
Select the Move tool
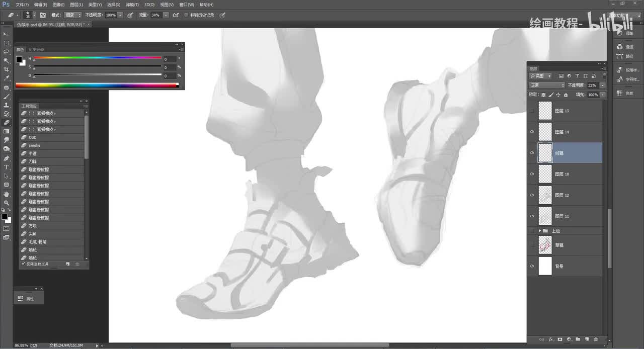pyautogui.click(x=7, y=34)
